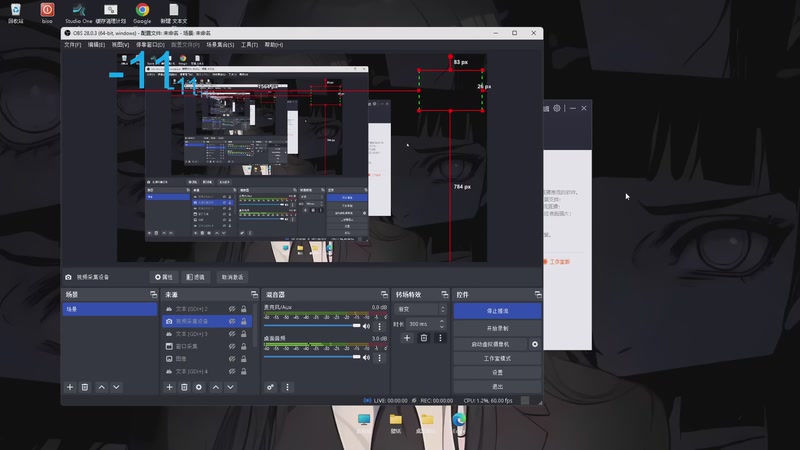The width and height of the screenshot is (800, 450).
Task: Click the 工作室模式 button
Action: (497, 359)
